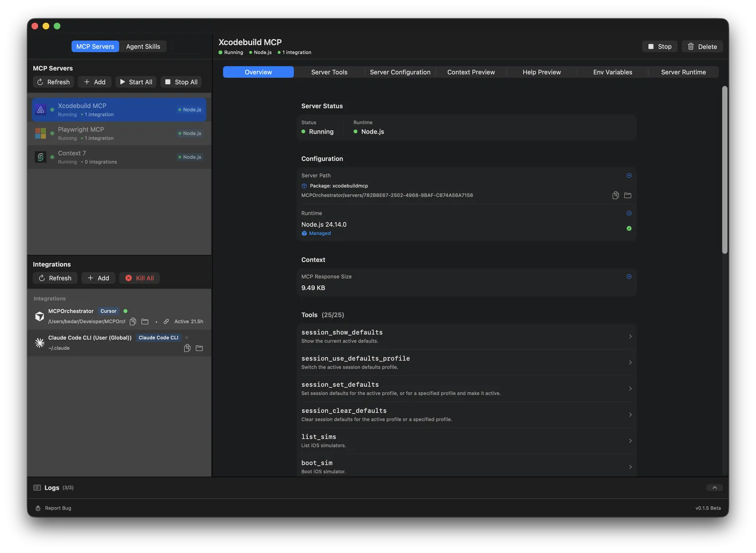Click the copy icon for the Claude Code CLI path

(187, 348)
